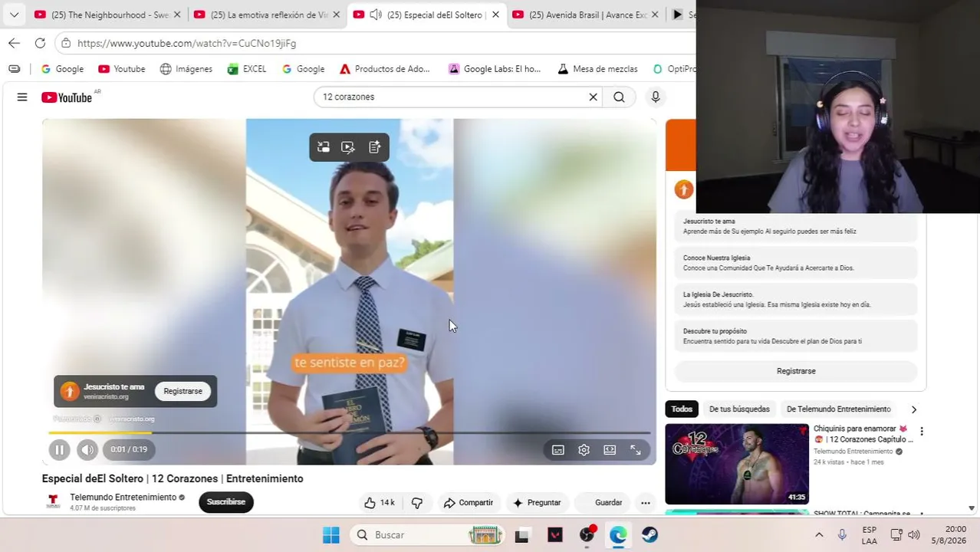980x552 pixels.
Task: Open the 'La Iglesia De Jesucristo.' ad link
Action: point(796,300)
